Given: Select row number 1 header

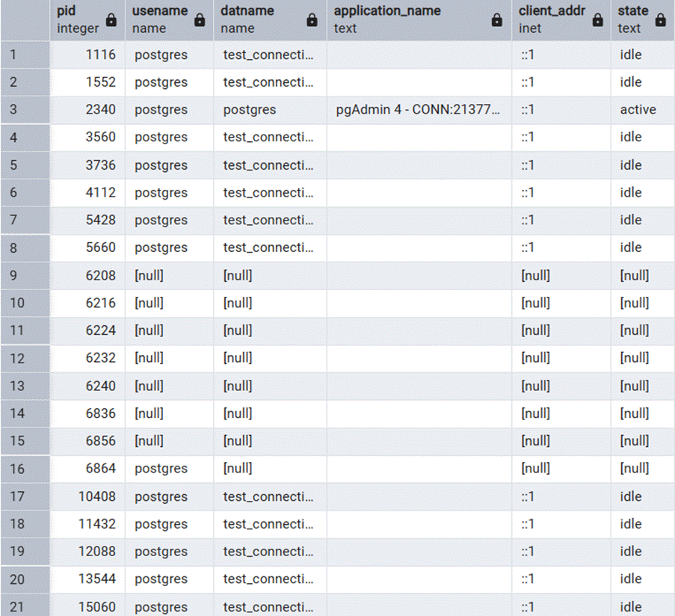Looking at the screenshot, I should click(25, 55).
